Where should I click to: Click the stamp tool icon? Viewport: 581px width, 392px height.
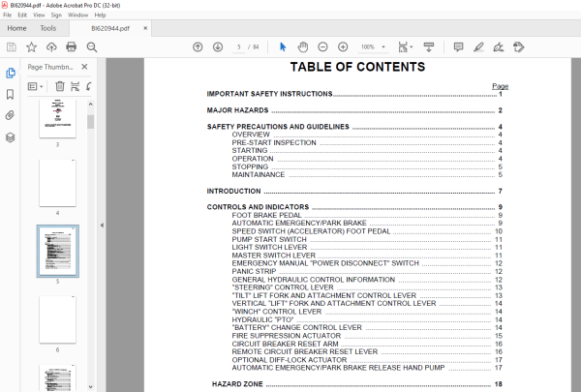pos(518,47)
